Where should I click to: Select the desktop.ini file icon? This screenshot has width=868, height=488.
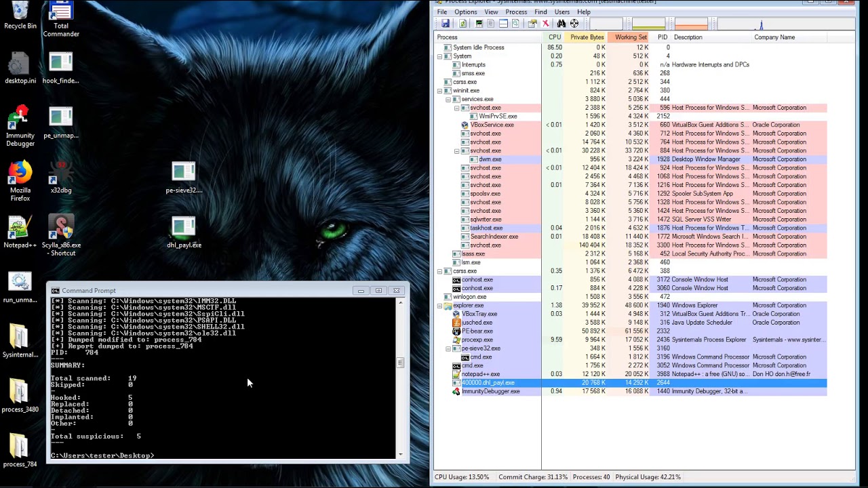click(20, 68)
